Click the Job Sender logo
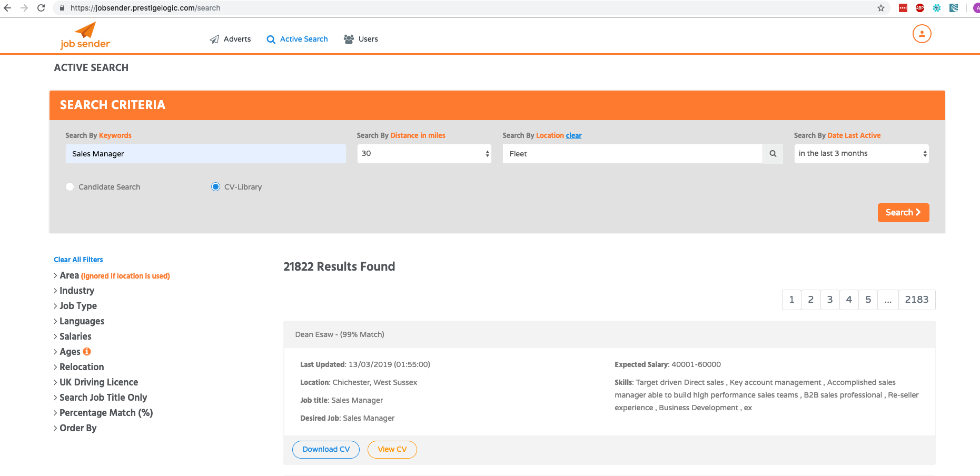Image resolution: width=980 pixels, height=476 pixels. click(85, 36)
